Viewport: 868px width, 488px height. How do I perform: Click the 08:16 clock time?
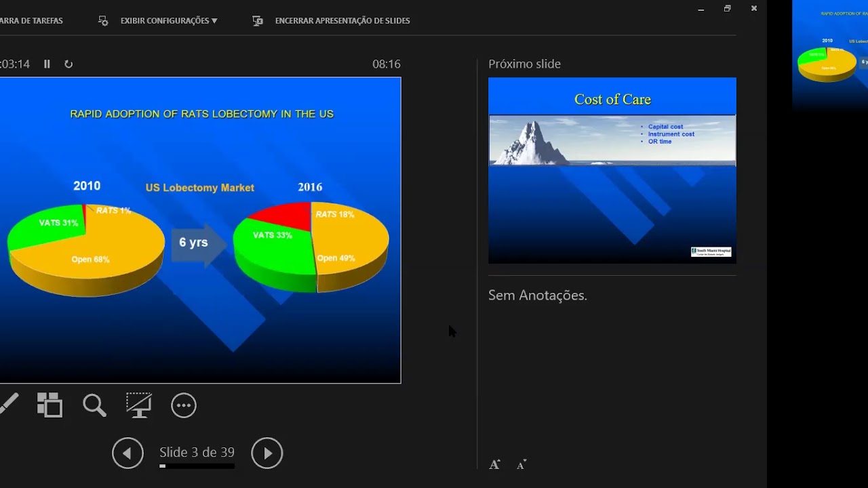coord(387,64)
